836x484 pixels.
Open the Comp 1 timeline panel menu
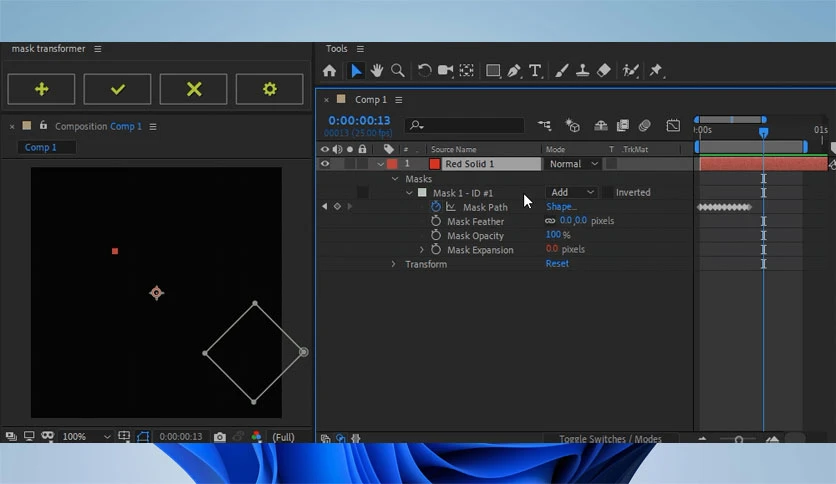click(399, 100)
